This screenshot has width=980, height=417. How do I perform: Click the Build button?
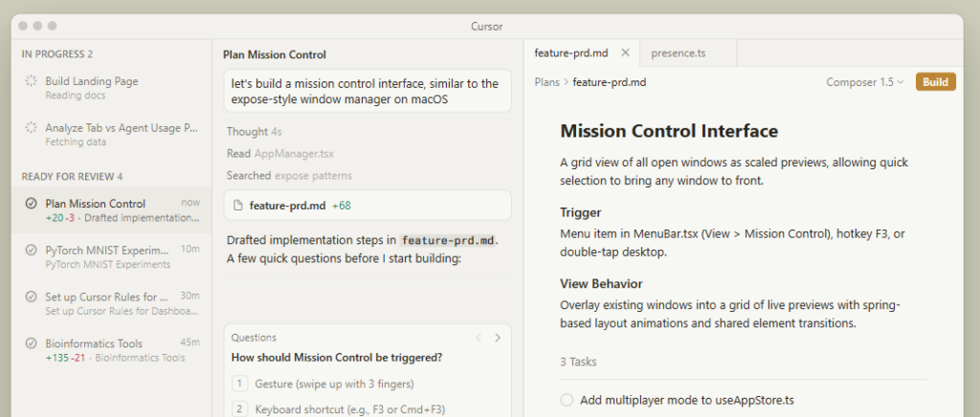[x=936, y=82]
